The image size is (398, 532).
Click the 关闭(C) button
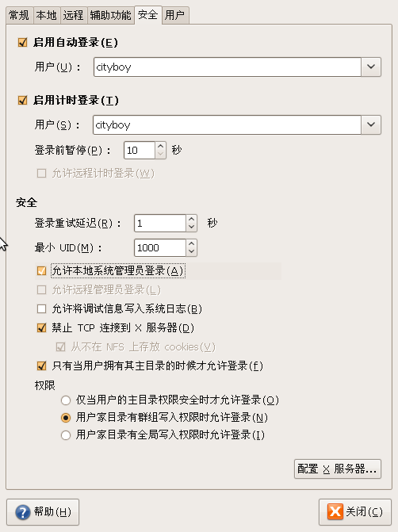click(x=355, y=511)
